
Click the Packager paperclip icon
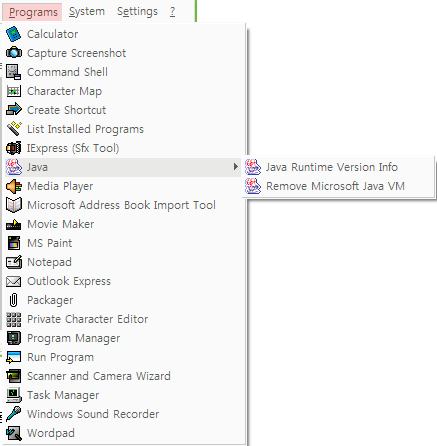tap(14, 300)
